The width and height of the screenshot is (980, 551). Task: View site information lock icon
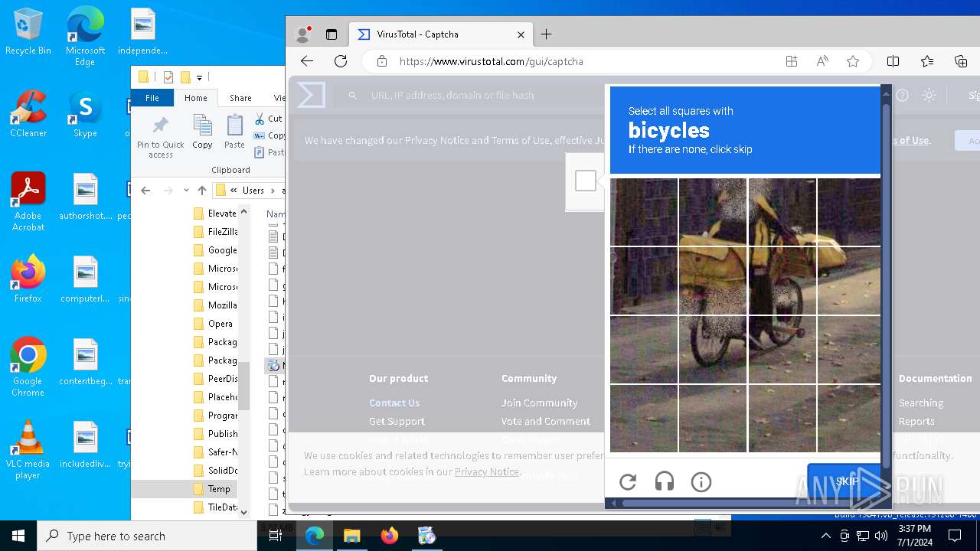tap(381, 61)
